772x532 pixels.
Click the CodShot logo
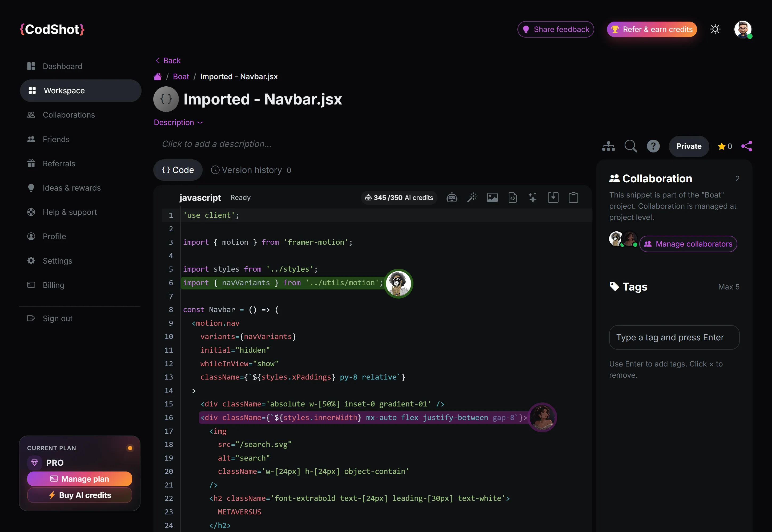click(x=52, y=30)
